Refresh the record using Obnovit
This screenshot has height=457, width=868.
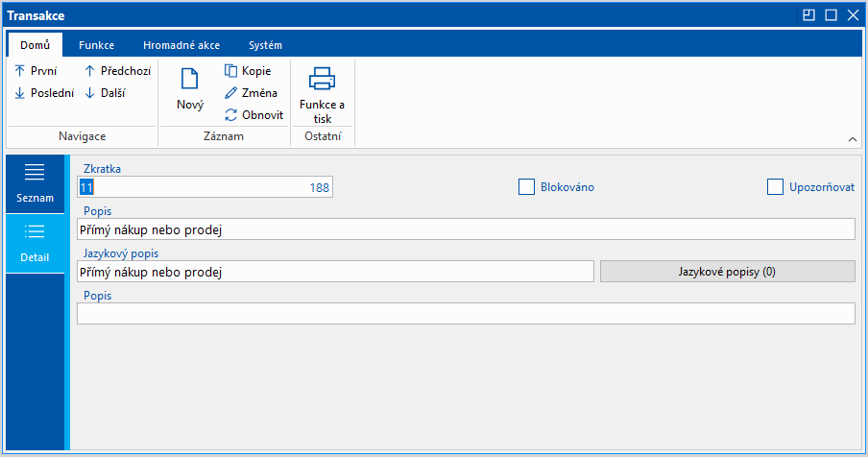(253, 115)
